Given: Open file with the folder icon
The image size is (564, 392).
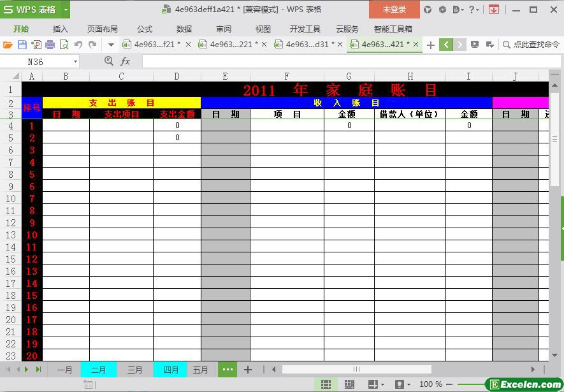Looking at the screenshot, I should [x=8, y=45].
